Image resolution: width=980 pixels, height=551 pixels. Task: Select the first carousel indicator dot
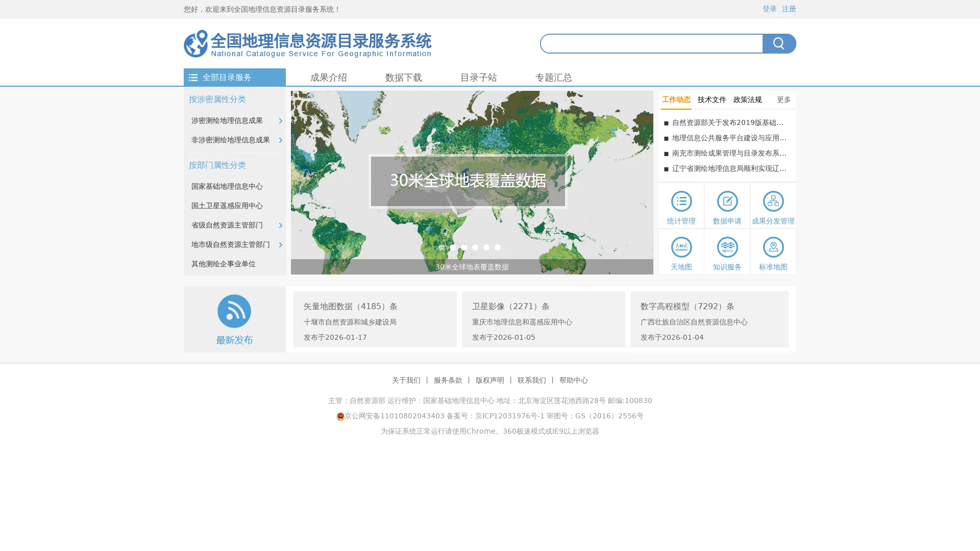pos(442,247)
